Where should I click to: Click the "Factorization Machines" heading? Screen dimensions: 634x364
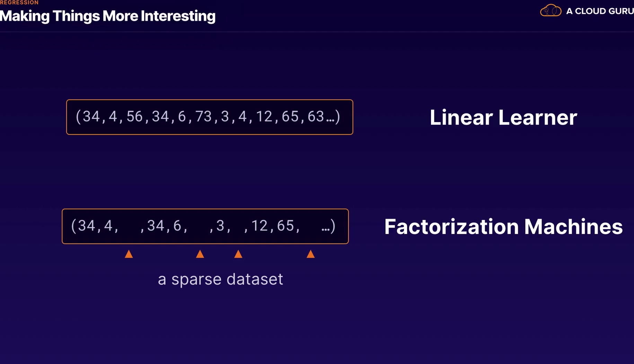click(503, 227)
